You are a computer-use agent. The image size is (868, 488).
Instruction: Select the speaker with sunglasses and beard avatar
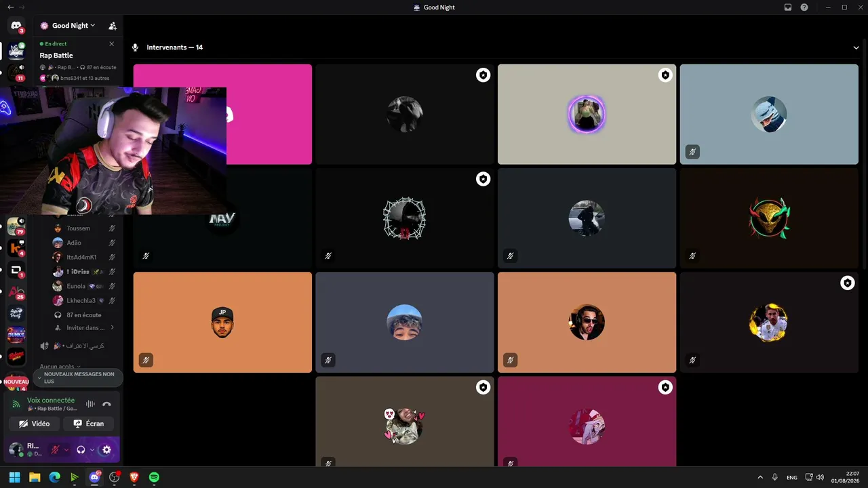pyautogui.click(x=587, y=323)
